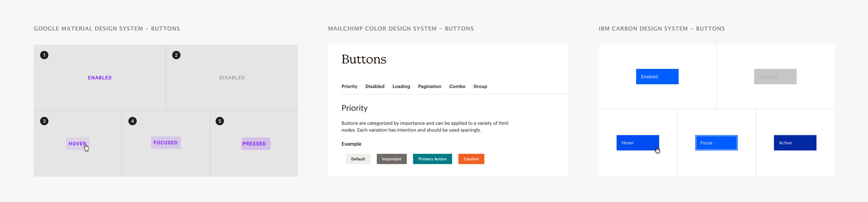Click the "Buttons" page heading
Image resolution: width=868 pixels, height=202 pixels.
tap(364, 59)
